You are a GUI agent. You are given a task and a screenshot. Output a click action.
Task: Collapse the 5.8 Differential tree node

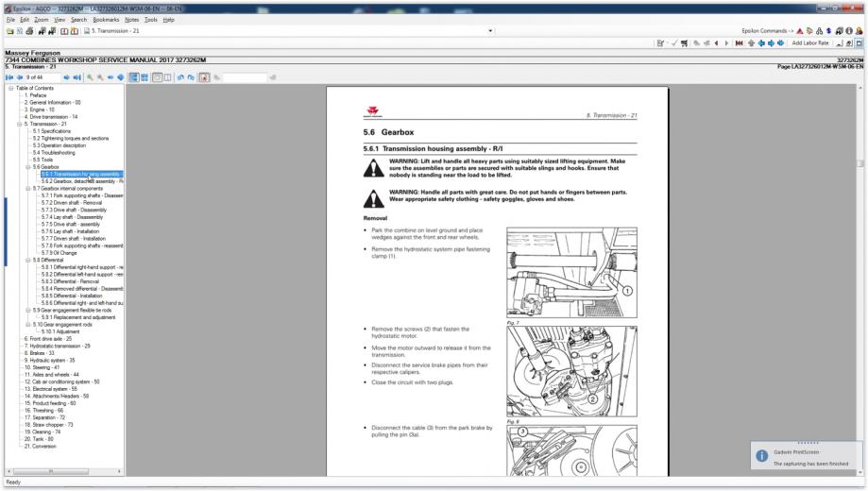coord(28,260)
